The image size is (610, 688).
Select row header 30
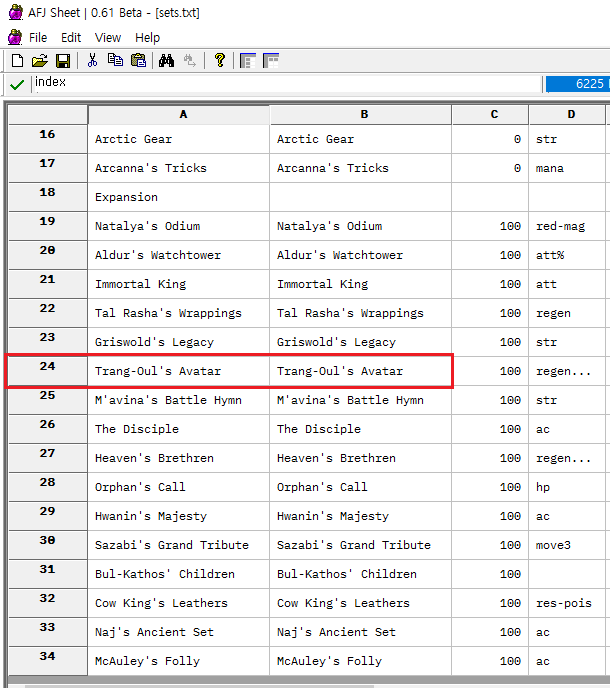[x=48, y=545]
